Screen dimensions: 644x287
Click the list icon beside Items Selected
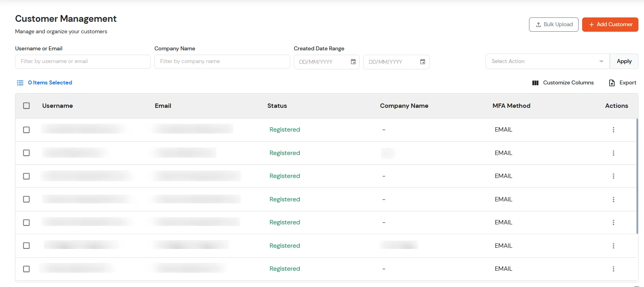click(20, 83)
